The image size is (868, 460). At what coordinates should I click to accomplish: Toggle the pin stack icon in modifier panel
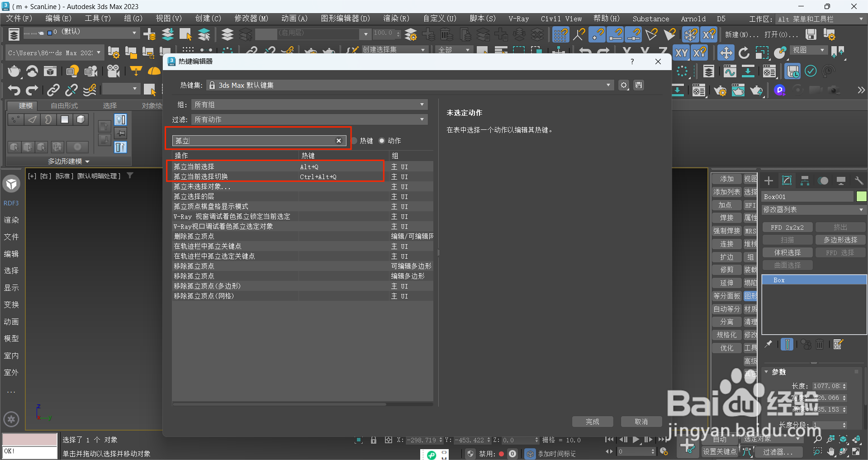click(768, 344)
